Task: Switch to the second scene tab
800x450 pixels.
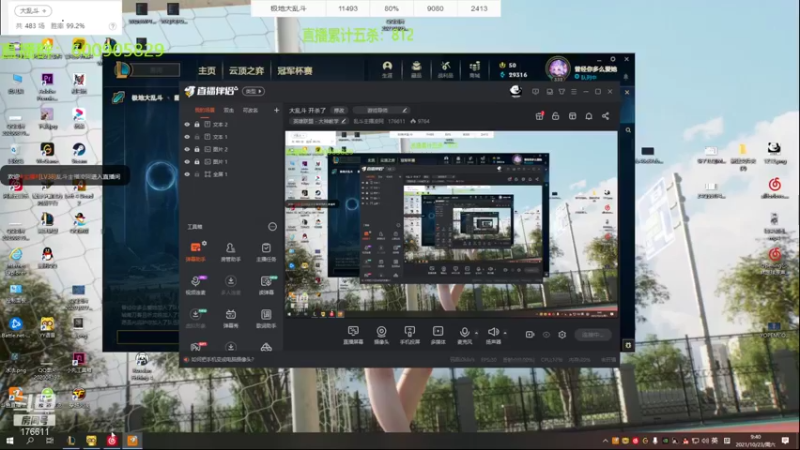Action: [229, 110]
